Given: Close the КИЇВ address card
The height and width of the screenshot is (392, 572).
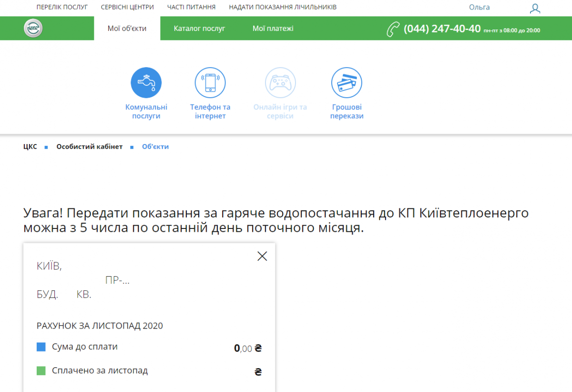Looking at the screenshot, I should [x=262, y=256].
